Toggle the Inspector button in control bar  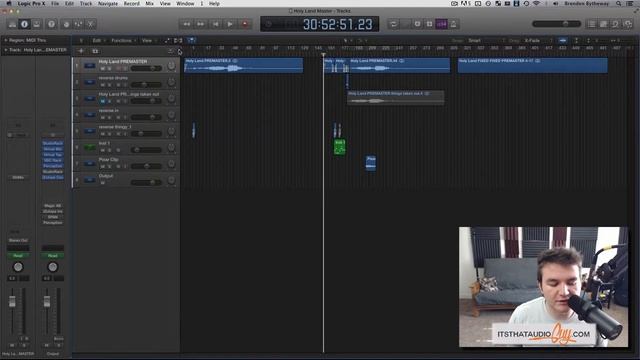24,24
